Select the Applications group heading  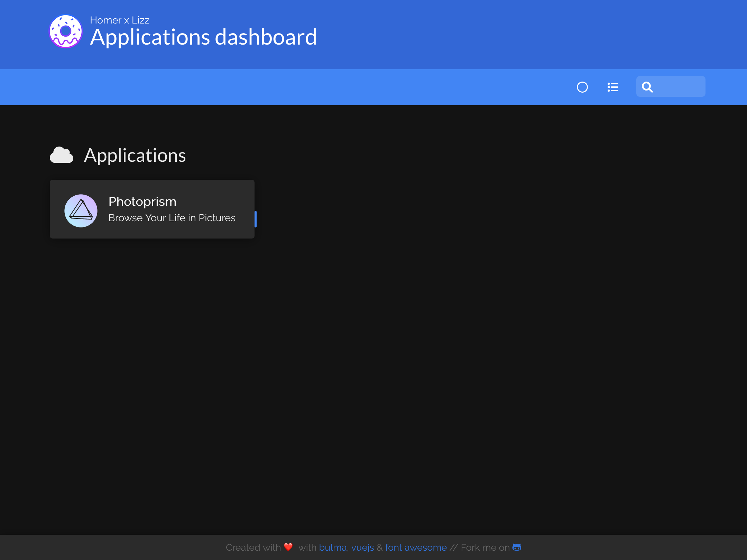click(x=135, y=155)
